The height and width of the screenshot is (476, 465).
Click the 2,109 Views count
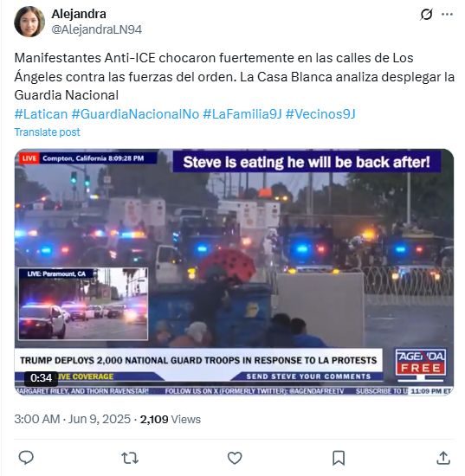point(170,419)
